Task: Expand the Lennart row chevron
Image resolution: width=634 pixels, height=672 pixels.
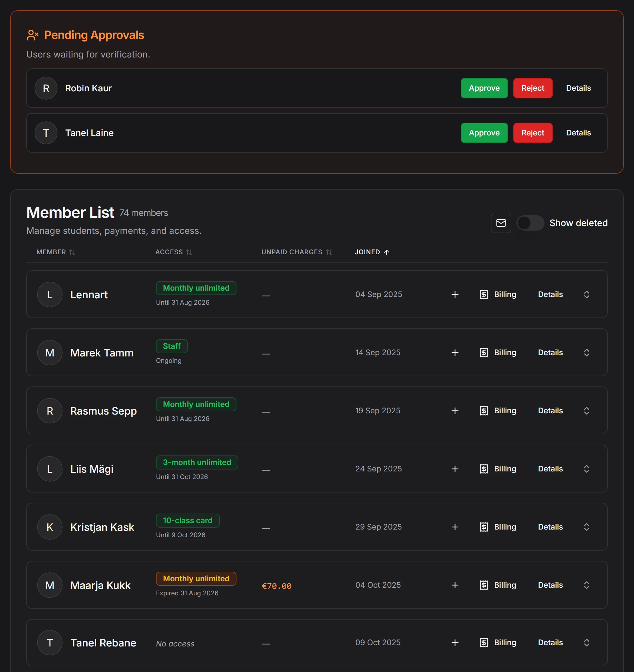Action: (586, 294)
